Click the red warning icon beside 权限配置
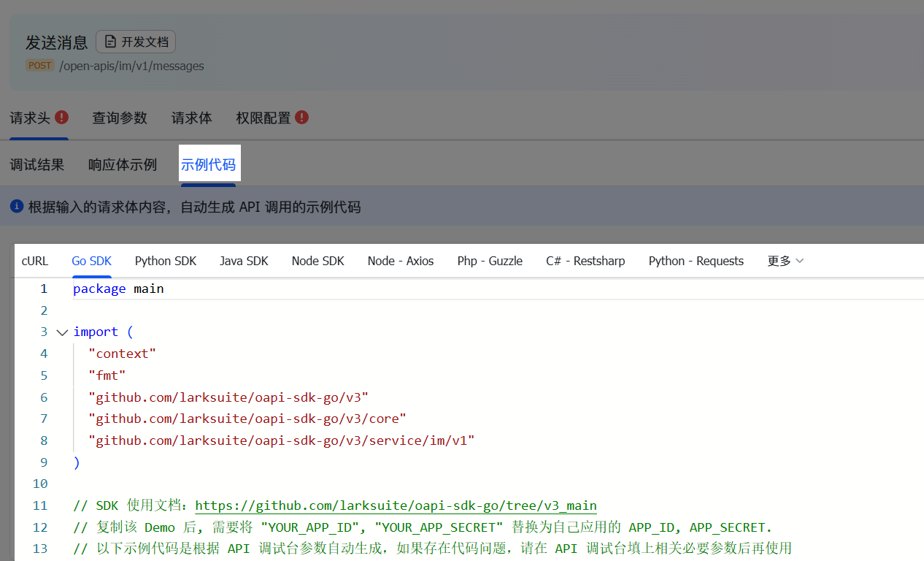This screenshot has width=924, height=561. click(x=301, y=117)
